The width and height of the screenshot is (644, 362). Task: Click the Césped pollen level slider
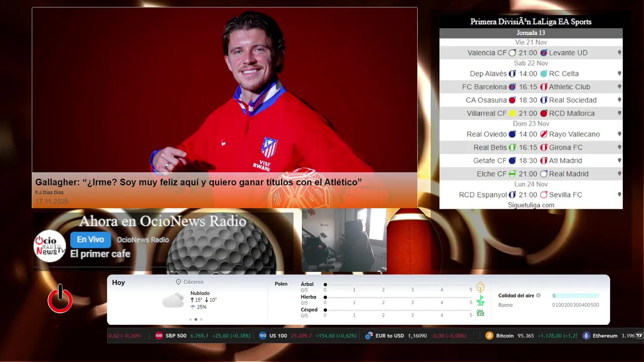(398, 310)
